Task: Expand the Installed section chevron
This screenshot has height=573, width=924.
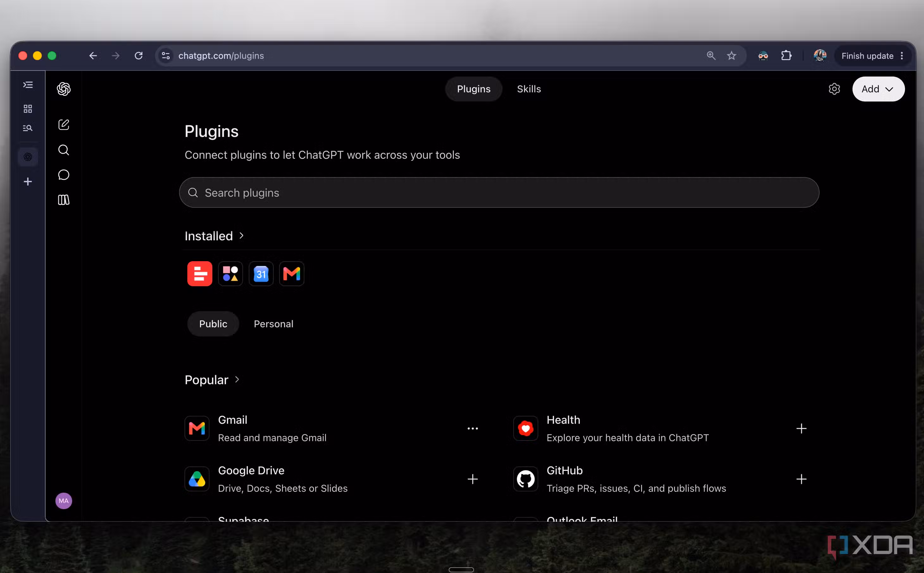Action: click(241, 236)
